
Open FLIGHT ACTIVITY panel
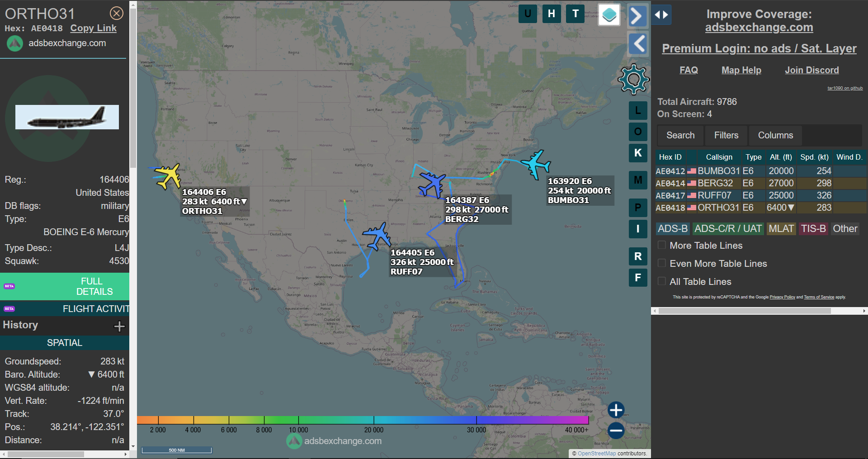65,309
